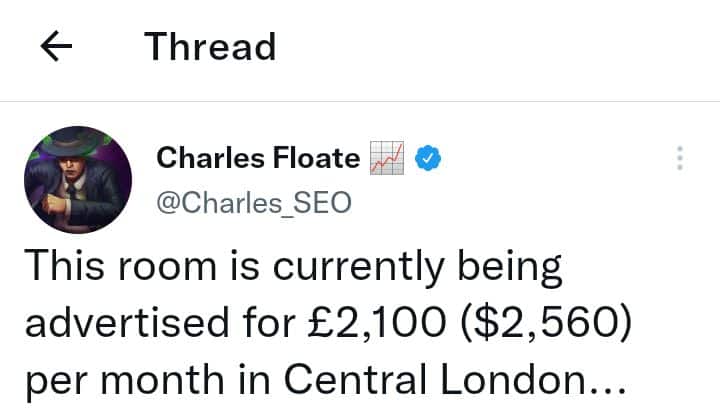Open the Charles Floate display name

[x=258, y=158]
